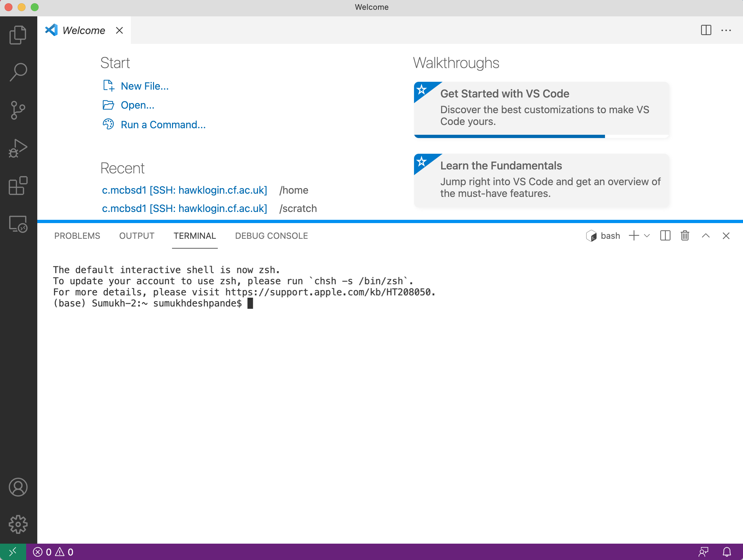This screenshot has width=743, height=560.
Task: Open recent c.mcbsd1 SSH /home folder
Action: tap(184, 190)
